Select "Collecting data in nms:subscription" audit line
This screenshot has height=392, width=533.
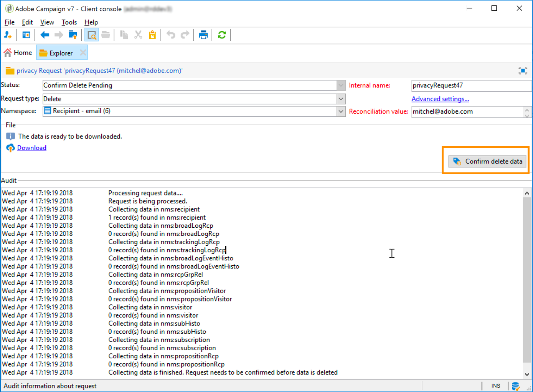click(159, 340)
